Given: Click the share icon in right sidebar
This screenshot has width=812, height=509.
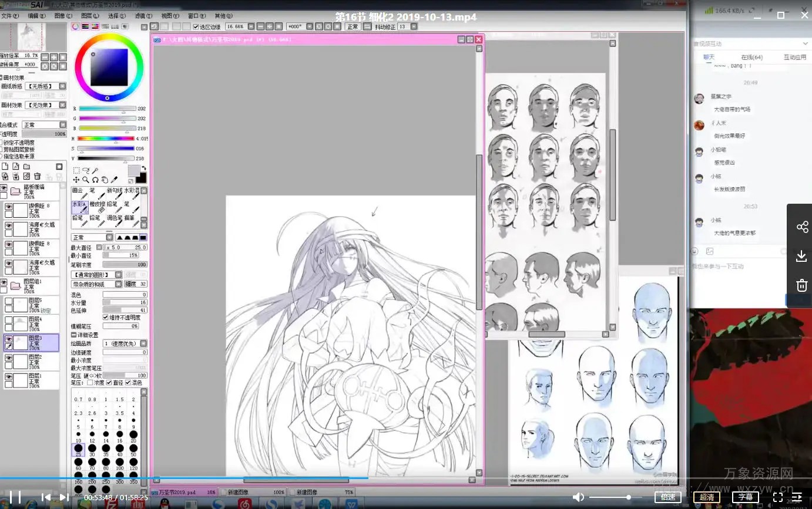Looking at the screenshot, I should click(801, 227).
